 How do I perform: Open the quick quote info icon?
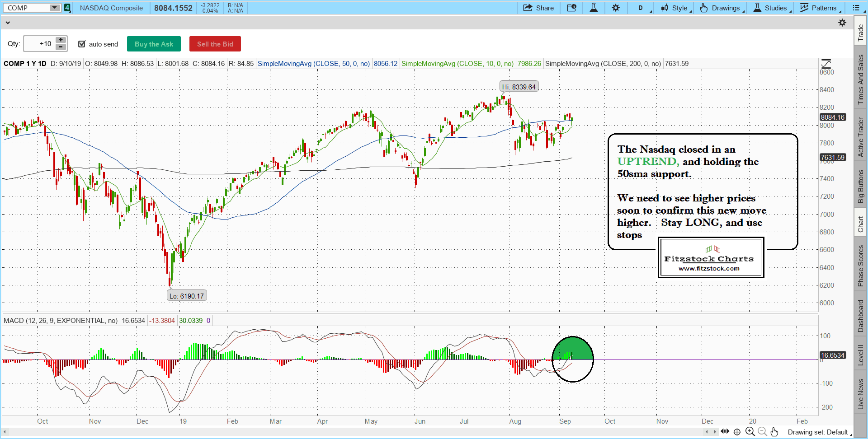point(571,8)
